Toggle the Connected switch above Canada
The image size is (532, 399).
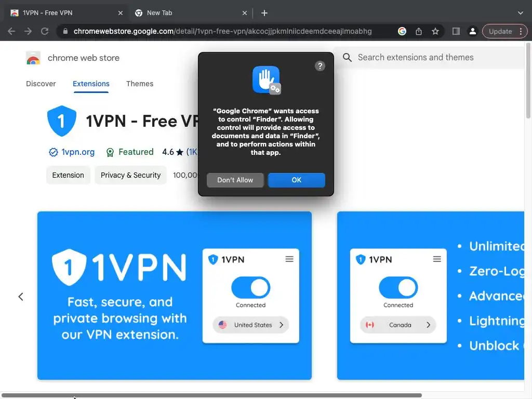pos(398,288)
